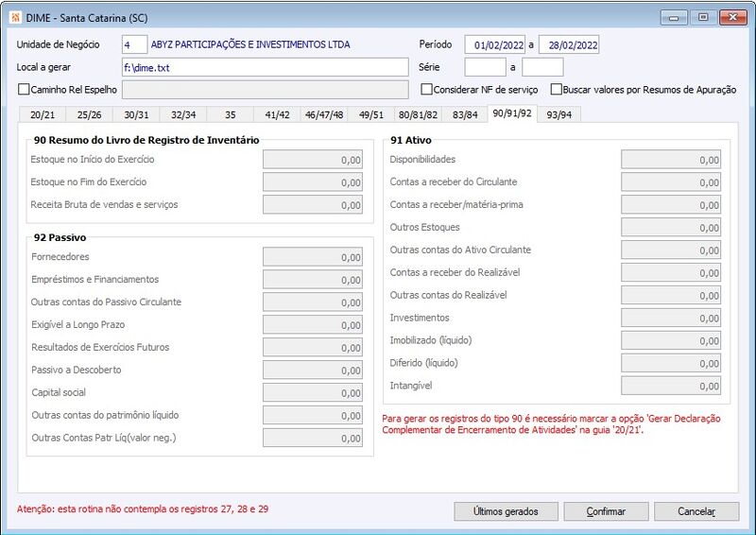756x535 pixels.
Task: Click Outras contas do Passivo Circulante value
Action: [313, 302]
